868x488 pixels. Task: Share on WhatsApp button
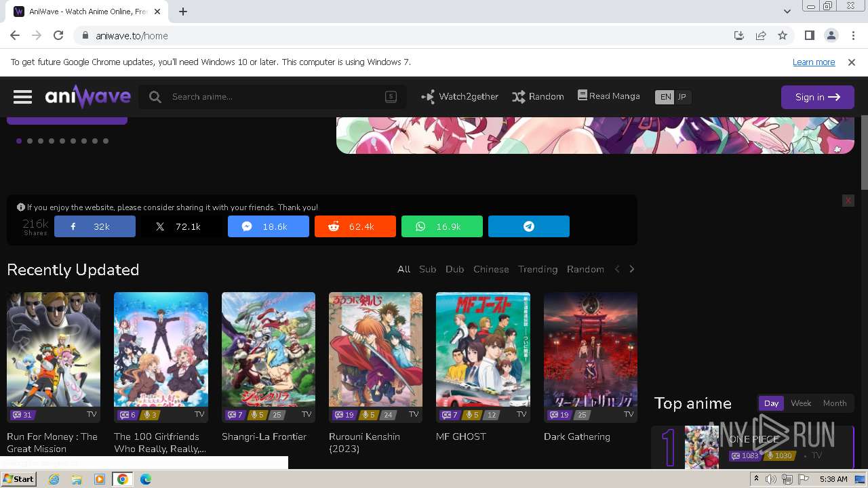click(442, 226)
